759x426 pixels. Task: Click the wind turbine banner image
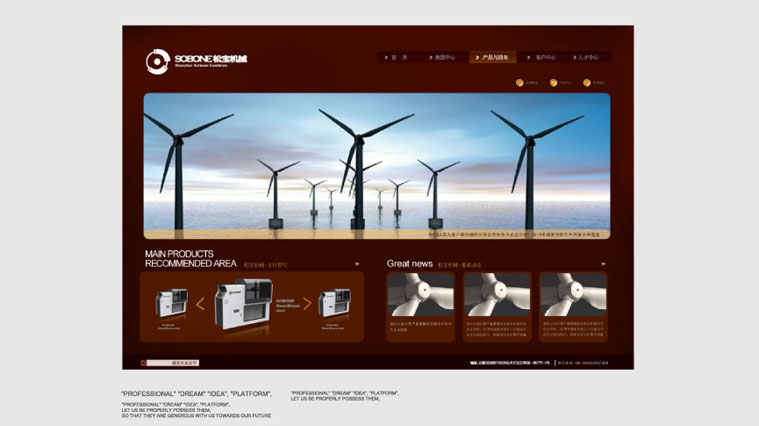pos(376,166)
